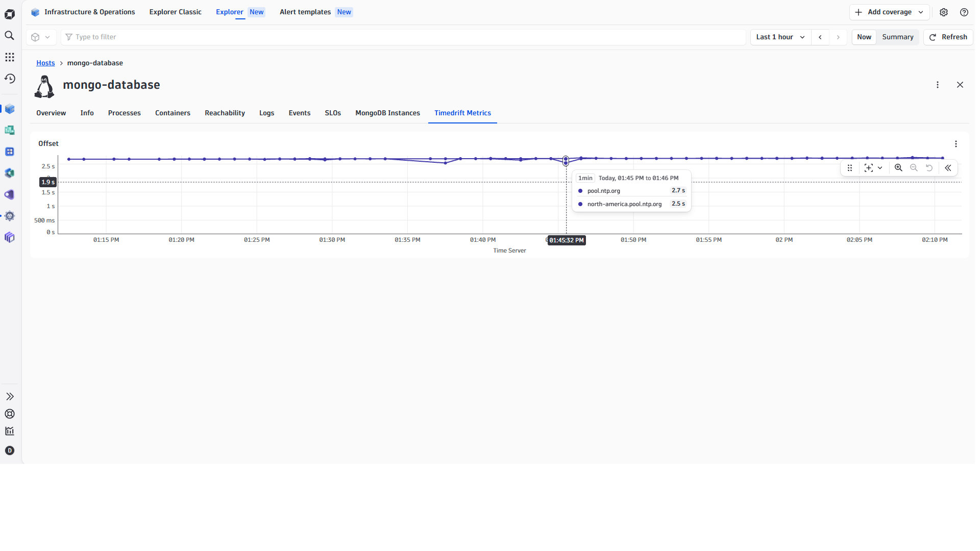
Task: Select the Timedrift Metrics tab
Action: (462, 113)
